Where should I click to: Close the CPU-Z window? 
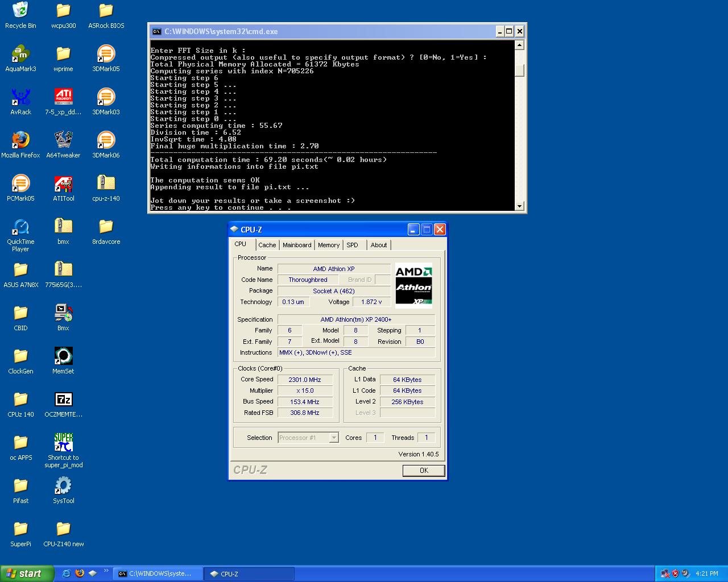[x=440, y=229]
